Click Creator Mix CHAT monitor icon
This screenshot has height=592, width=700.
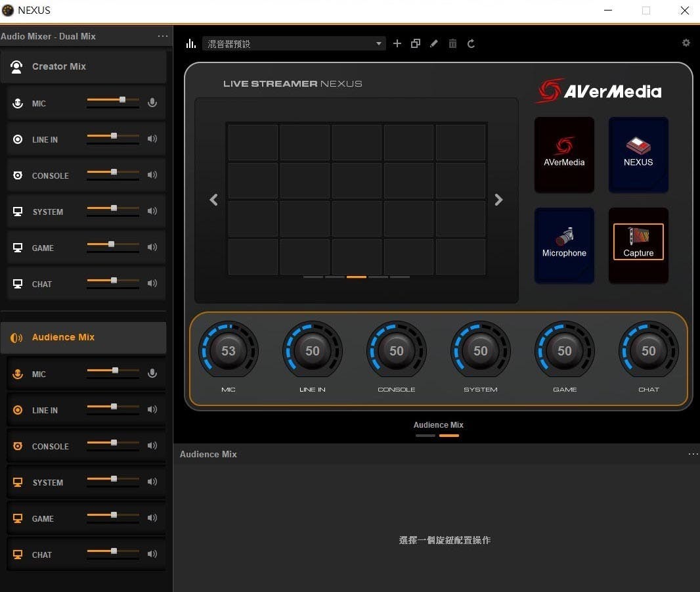point(18,284)
